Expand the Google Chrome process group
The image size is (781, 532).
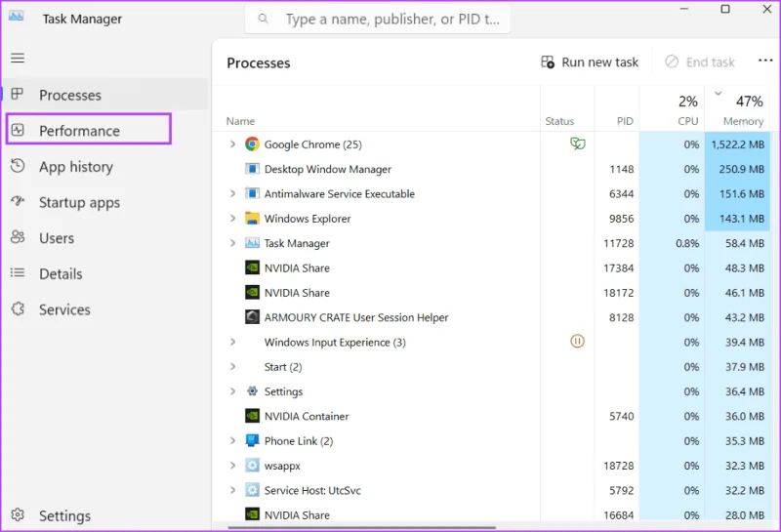click(232, 144)
